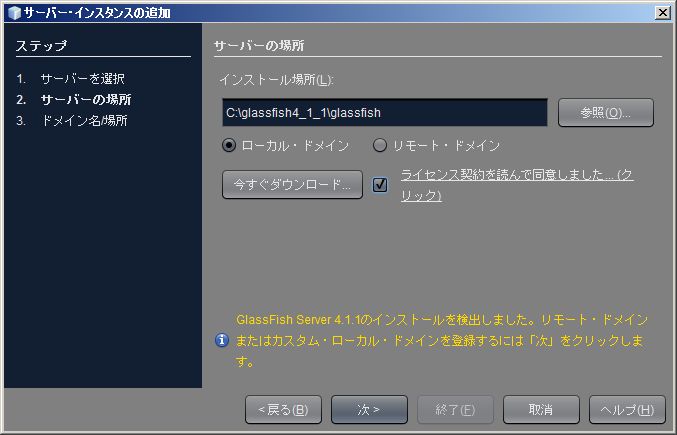Proceed with the 次 > button
This screenshot has width=677, height=435.
[x=369, y=410]
